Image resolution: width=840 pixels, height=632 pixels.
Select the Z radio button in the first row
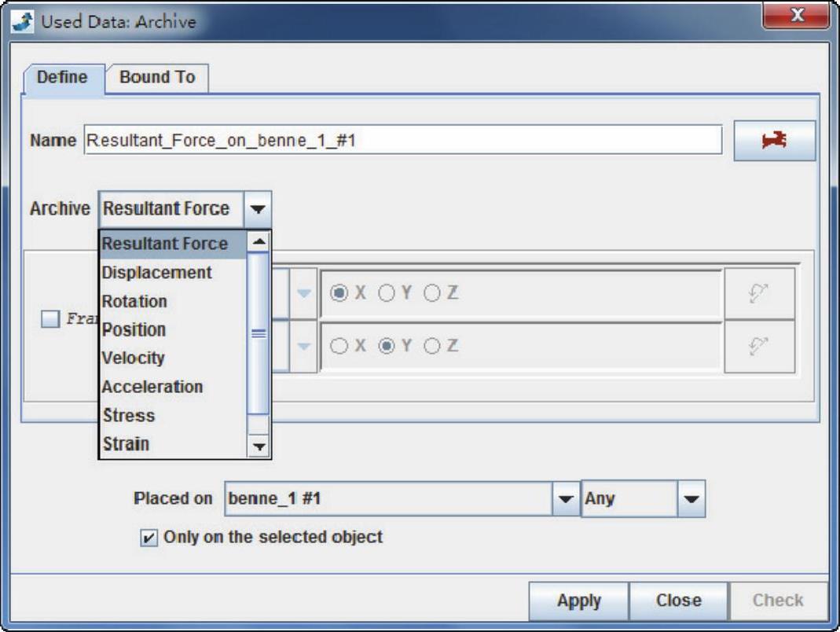coord(432,293)
